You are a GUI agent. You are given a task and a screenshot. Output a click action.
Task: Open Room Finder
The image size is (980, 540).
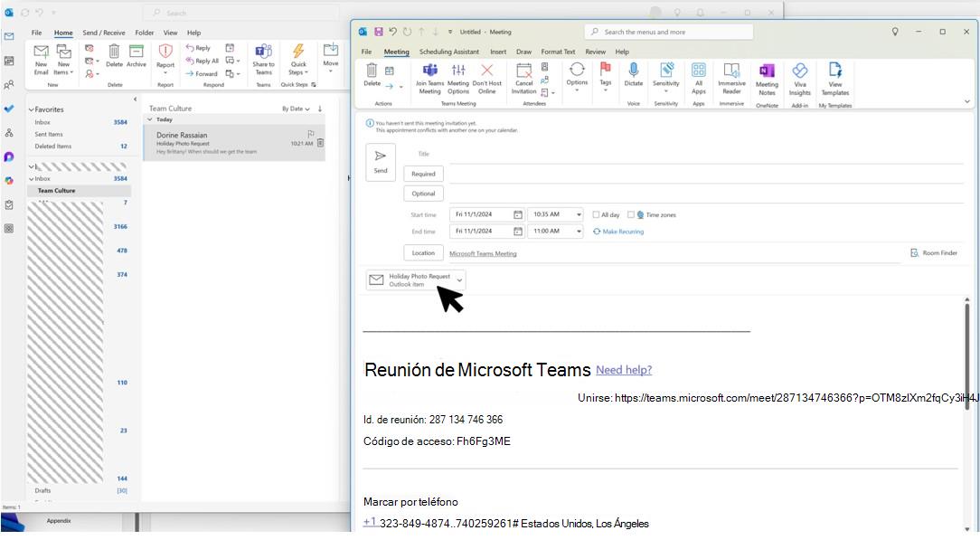934,253
